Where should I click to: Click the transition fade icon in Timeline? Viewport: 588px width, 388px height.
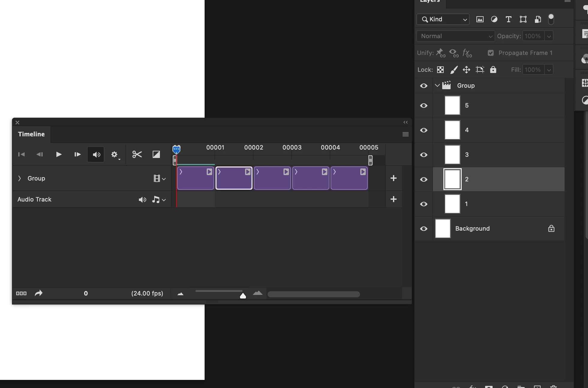[156, 154]
